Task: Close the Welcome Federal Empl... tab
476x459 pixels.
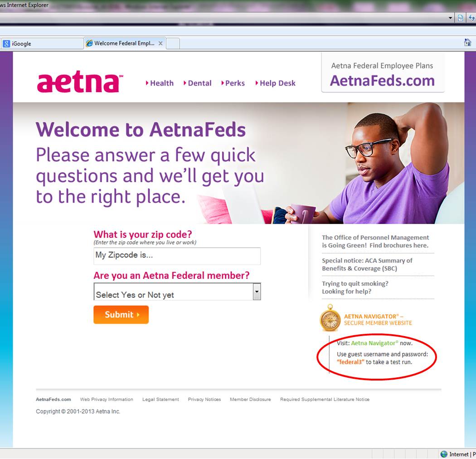Action: (x=160, y=44)
